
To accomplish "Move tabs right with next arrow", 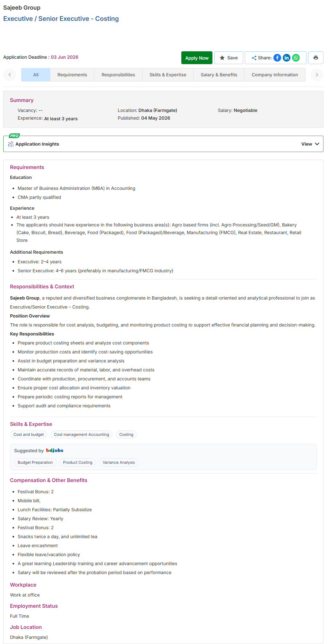I will click(317, 75).
